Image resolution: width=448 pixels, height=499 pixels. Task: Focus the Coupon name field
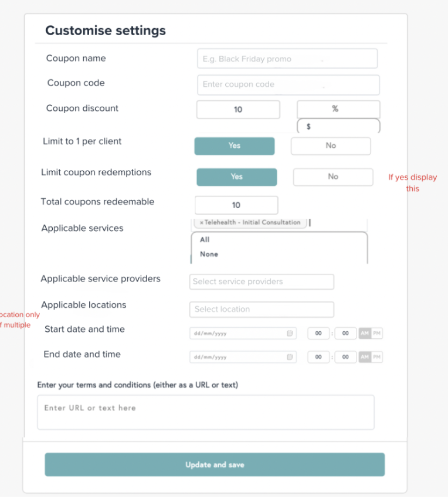287,59
